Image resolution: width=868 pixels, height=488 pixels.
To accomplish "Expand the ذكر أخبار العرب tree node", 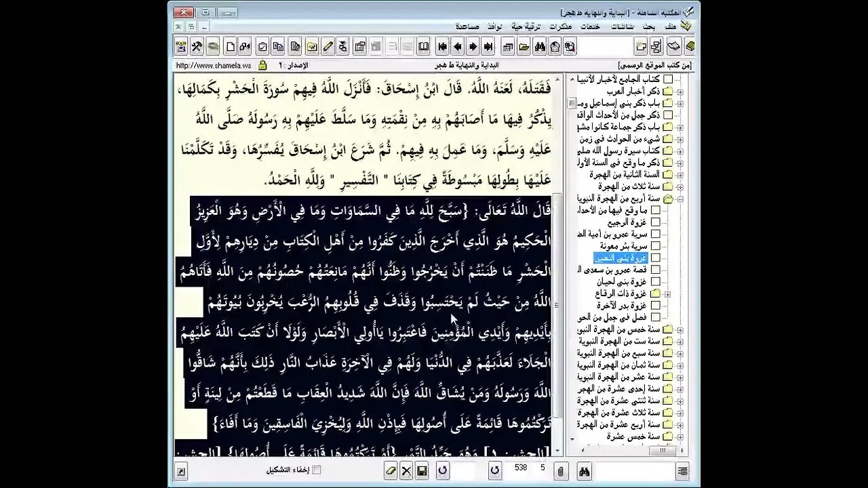I will (680, 91).
